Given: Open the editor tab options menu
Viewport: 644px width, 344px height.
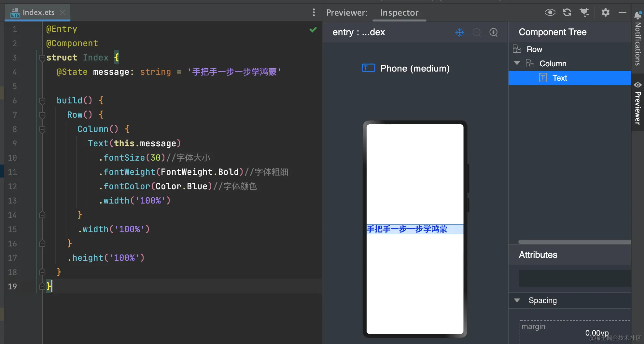Looking at the screenshot, I should coord(314,12).
